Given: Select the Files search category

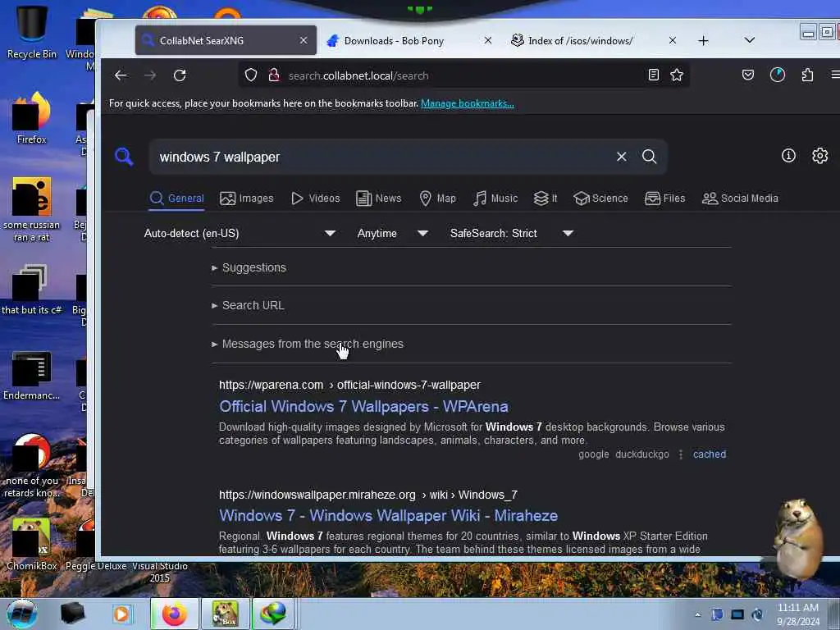Looking at the screenshot, I should pyautogui.click(x=664, y=199).
